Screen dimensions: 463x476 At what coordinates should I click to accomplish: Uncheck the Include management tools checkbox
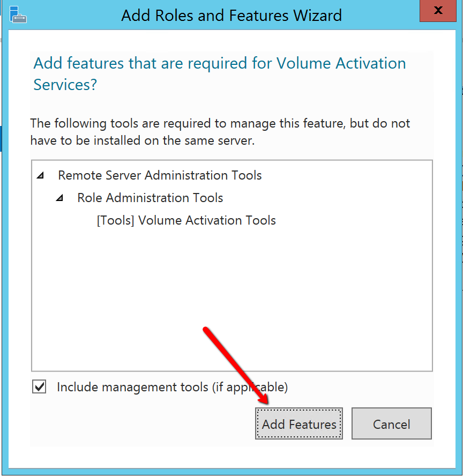(x=39, y=387)
